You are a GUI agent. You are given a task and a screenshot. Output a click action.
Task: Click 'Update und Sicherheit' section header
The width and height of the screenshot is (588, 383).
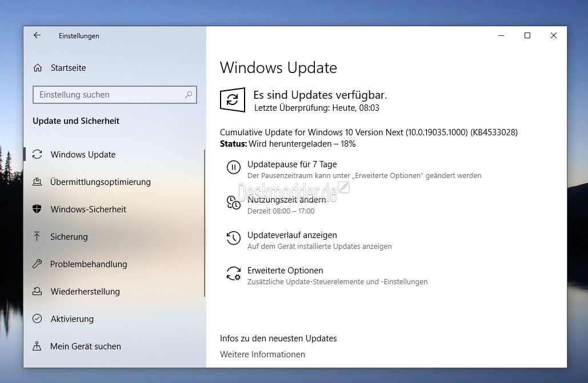(x=76, y=120)
